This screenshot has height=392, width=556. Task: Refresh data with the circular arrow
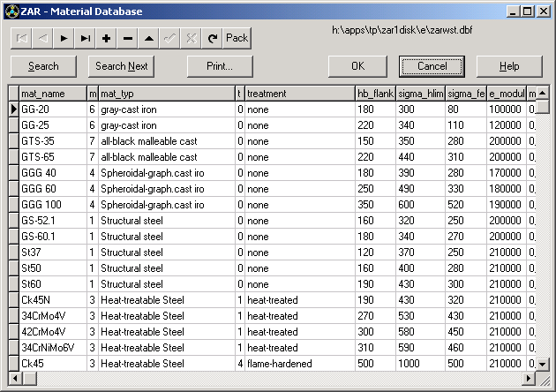point(213,38)
